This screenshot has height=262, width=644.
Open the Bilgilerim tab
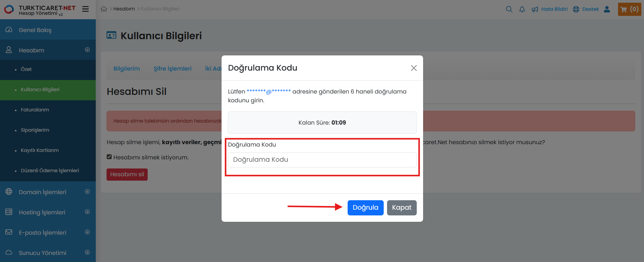click(126, 69)
